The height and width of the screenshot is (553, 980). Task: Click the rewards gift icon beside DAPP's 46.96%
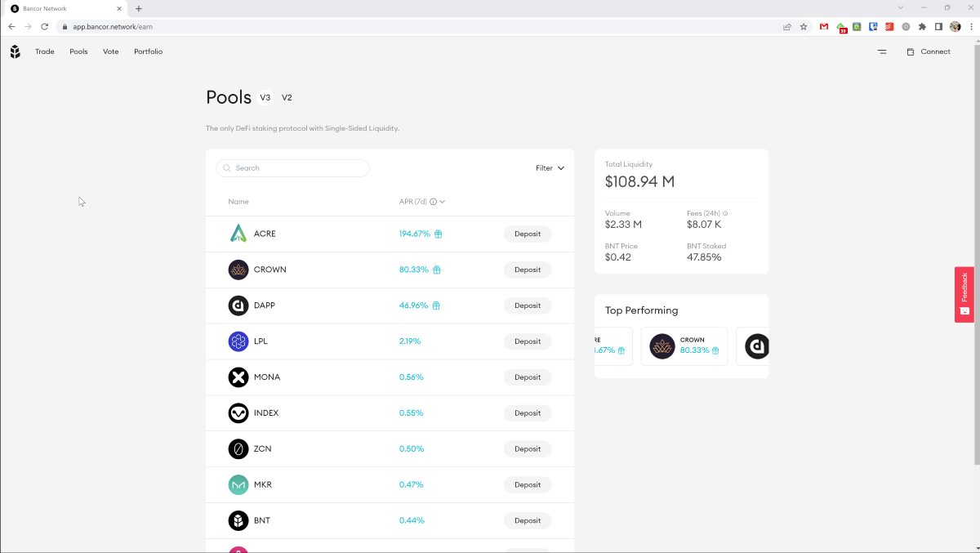point(436,305)
